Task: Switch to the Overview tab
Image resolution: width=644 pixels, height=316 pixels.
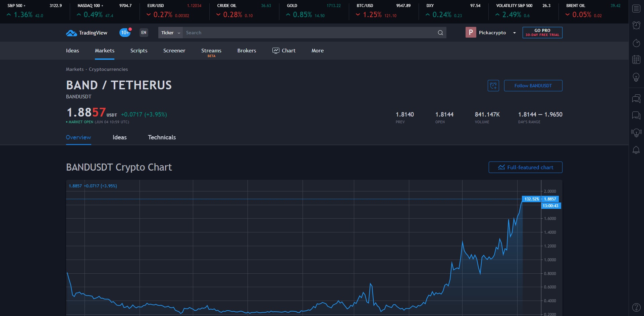Action: pos(78,137)
